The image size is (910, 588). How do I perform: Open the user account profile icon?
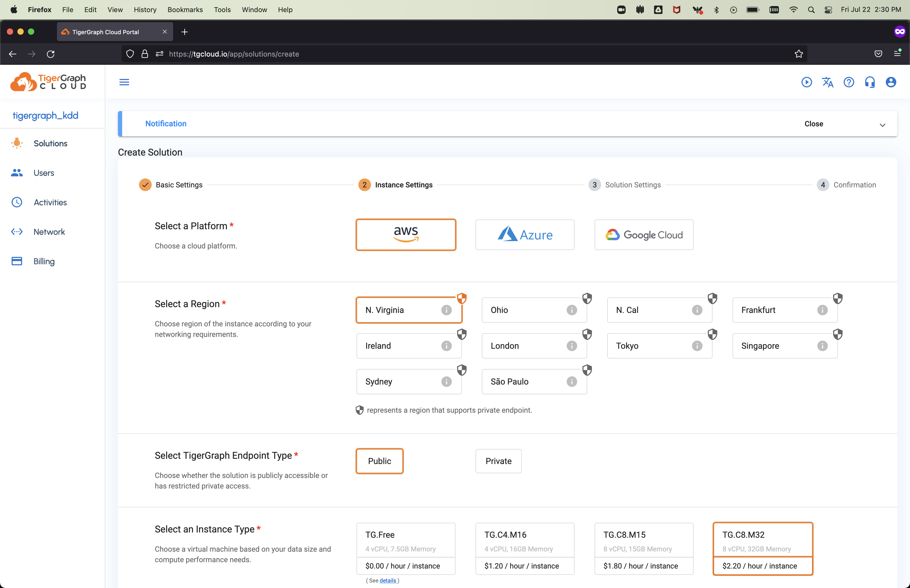891,82
